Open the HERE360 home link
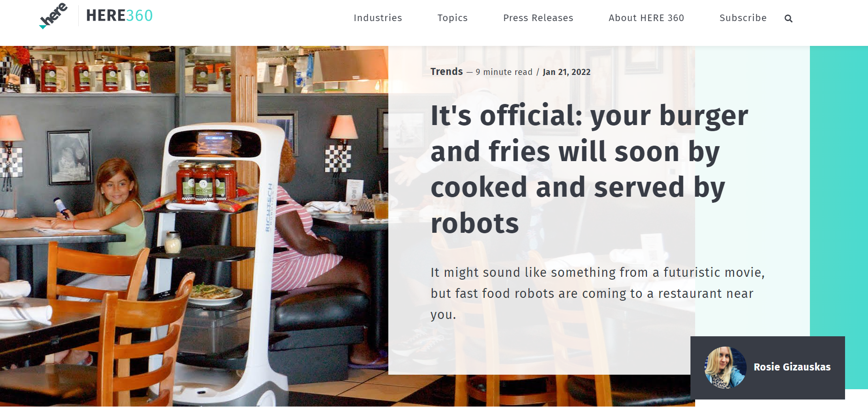 click(119, 15)
